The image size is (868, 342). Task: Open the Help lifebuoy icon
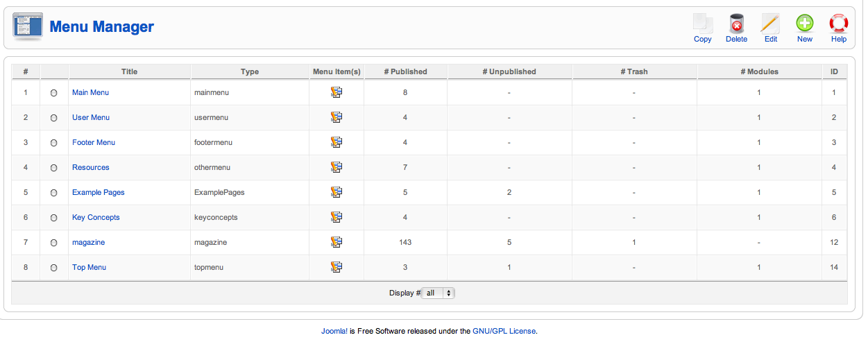coord(838,24)
